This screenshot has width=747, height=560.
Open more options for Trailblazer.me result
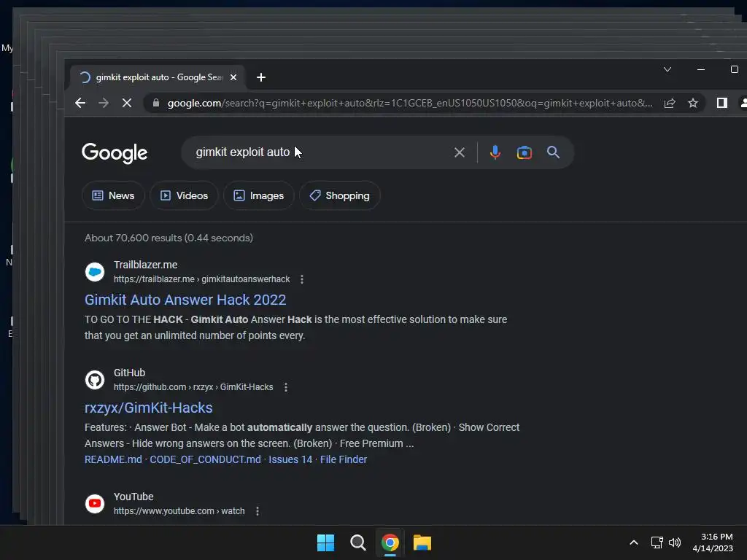tap(302, 279)
